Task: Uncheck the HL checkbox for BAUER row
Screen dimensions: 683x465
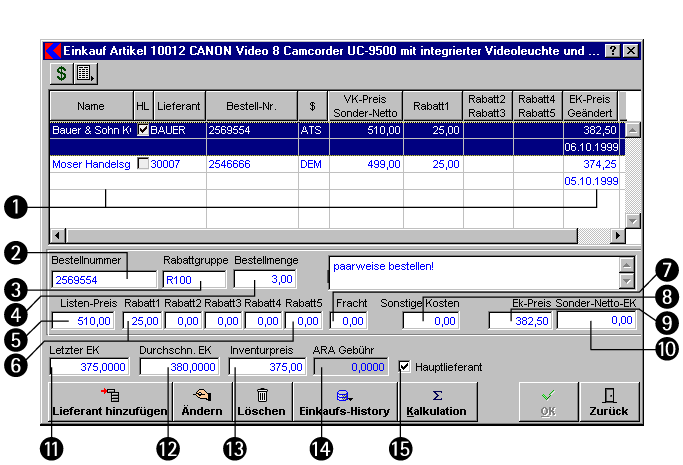Action: coord(142,130)
